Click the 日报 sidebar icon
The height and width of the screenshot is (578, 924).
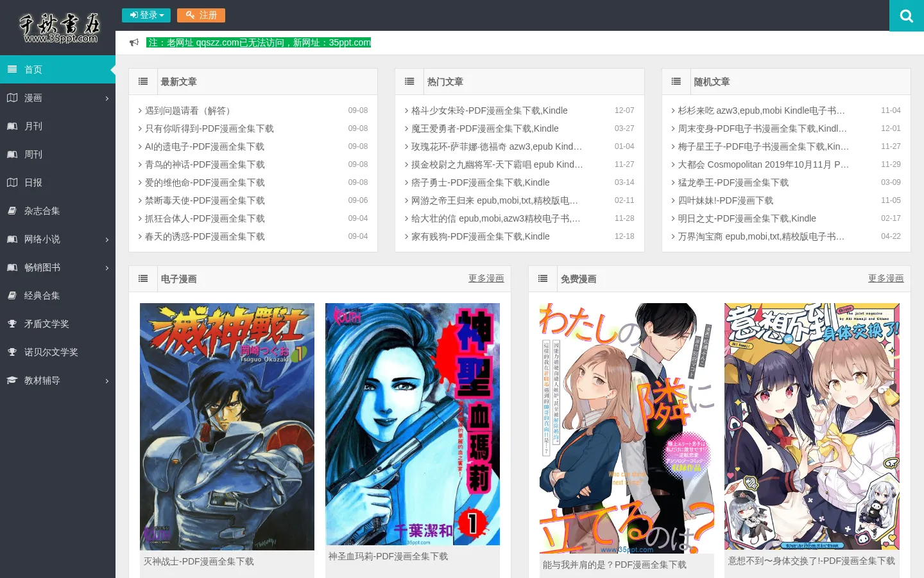[x=12, y=182]
